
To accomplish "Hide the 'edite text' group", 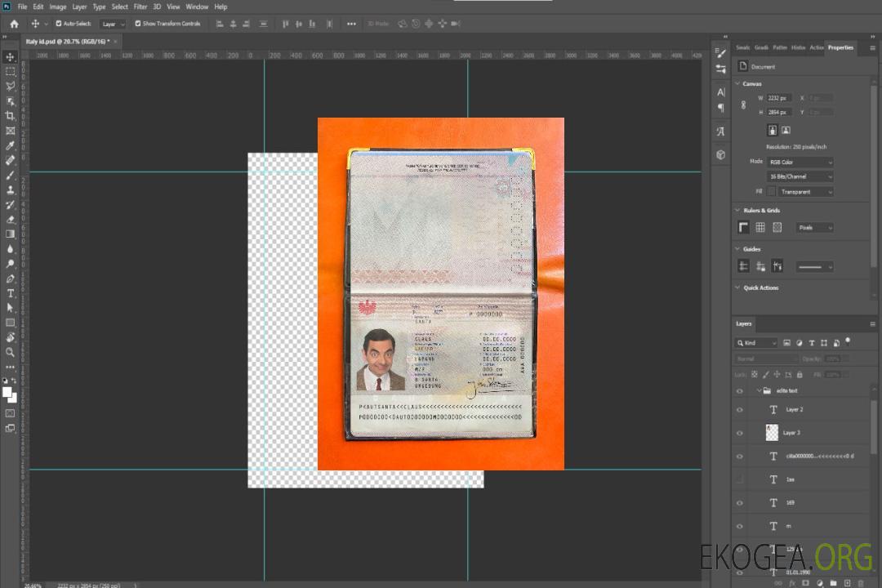I will click(740, 391).
